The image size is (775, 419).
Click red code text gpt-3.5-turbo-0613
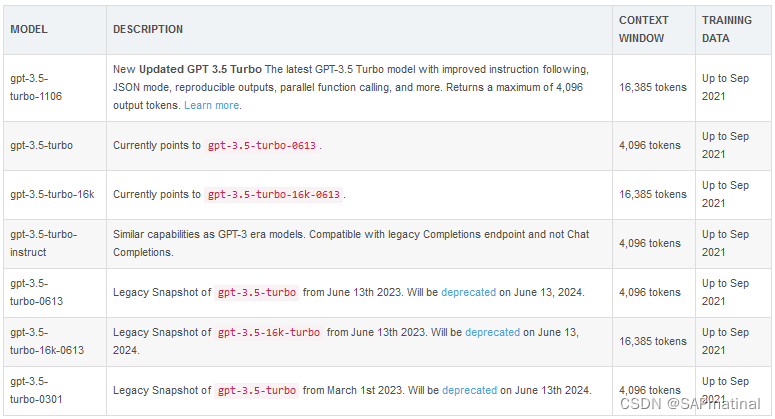click(261, 145)
